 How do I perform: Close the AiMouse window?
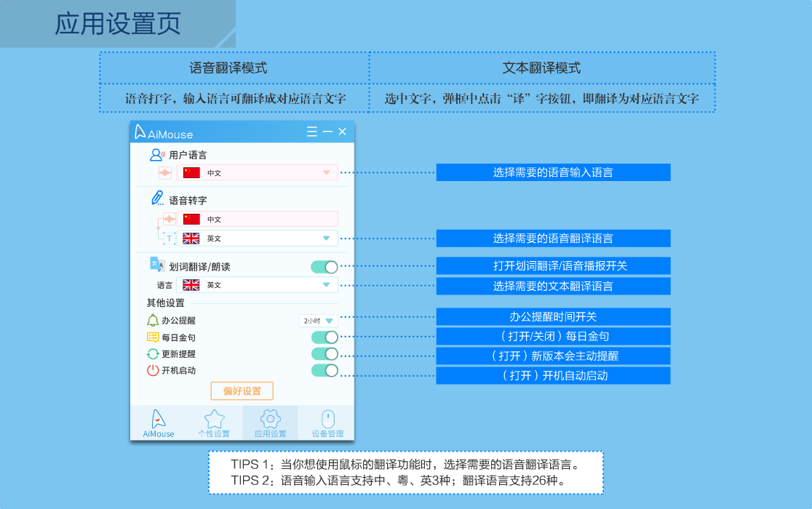pyautogui.click(x=342, y=132)
